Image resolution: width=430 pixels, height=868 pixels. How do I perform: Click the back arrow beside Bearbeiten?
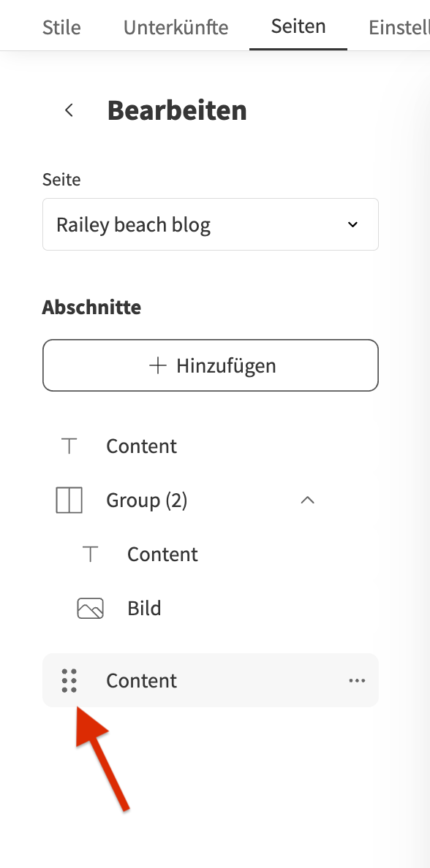[69, 110]
